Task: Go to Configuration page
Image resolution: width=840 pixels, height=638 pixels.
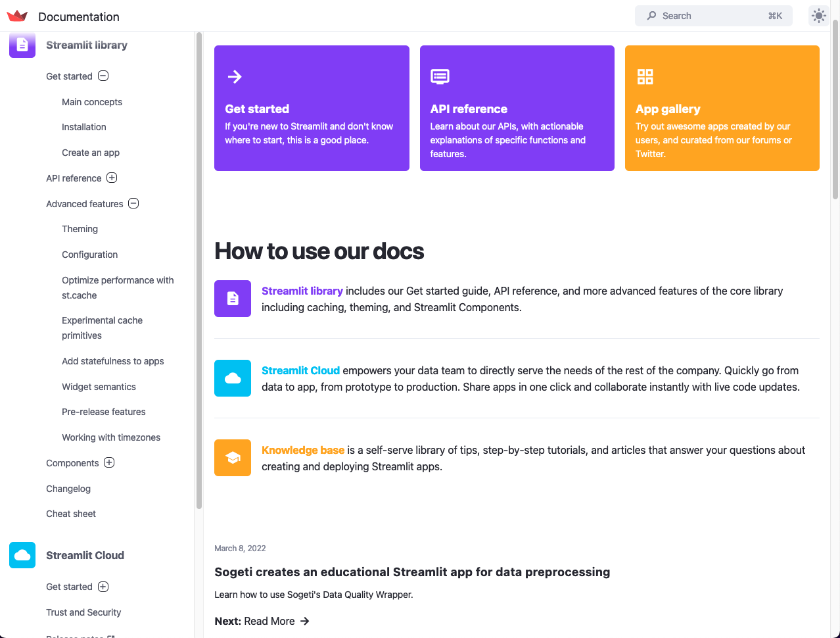Action: pos(89,255)
